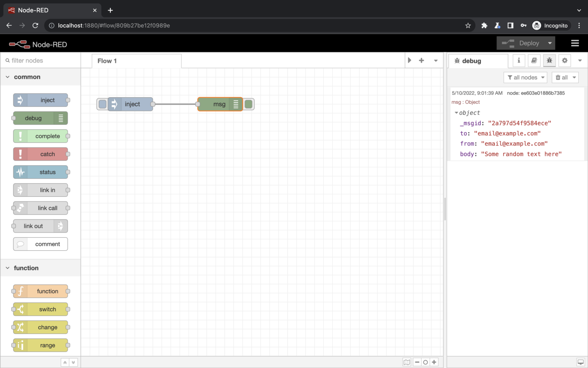Zoom out the canvas with minus
Image resolution: width=588 pixels, height=368 pixels.
point(417,362)
